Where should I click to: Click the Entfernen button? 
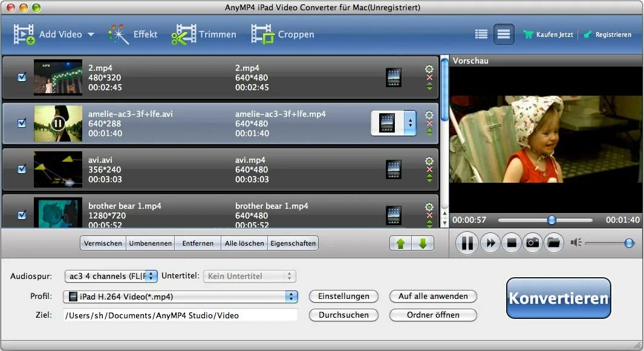pyautogui.click(x=198, y=243)
